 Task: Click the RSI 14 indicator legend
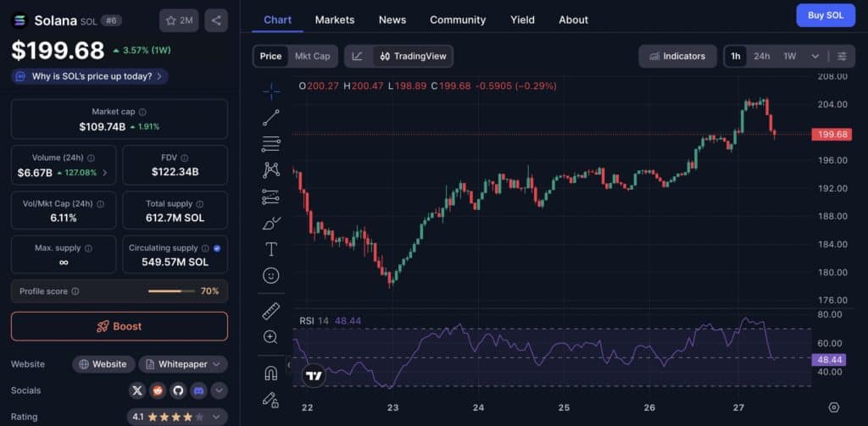pos(314,321)
